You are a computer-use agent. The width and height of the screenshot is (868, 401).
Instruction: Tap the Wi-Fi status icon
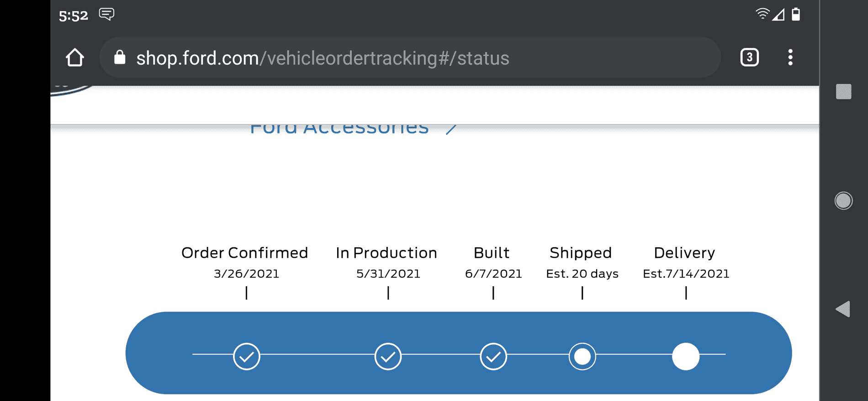[762, 14]
